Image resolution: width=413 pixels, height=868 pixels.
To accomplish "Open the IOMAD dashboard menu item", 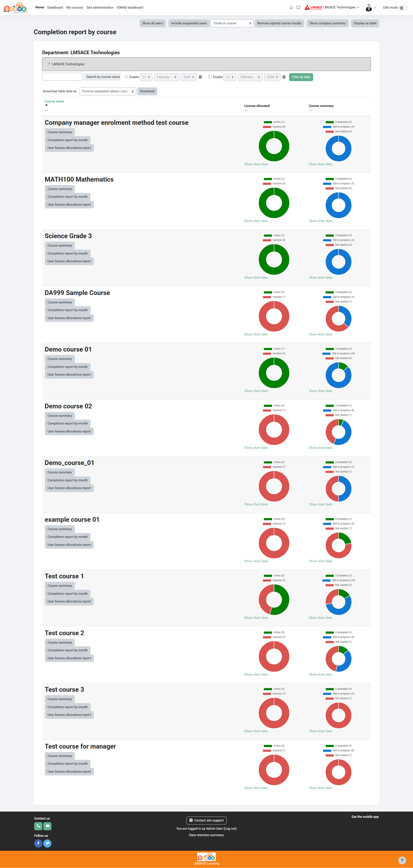I will pyautogui.click(x=130, y=7).
